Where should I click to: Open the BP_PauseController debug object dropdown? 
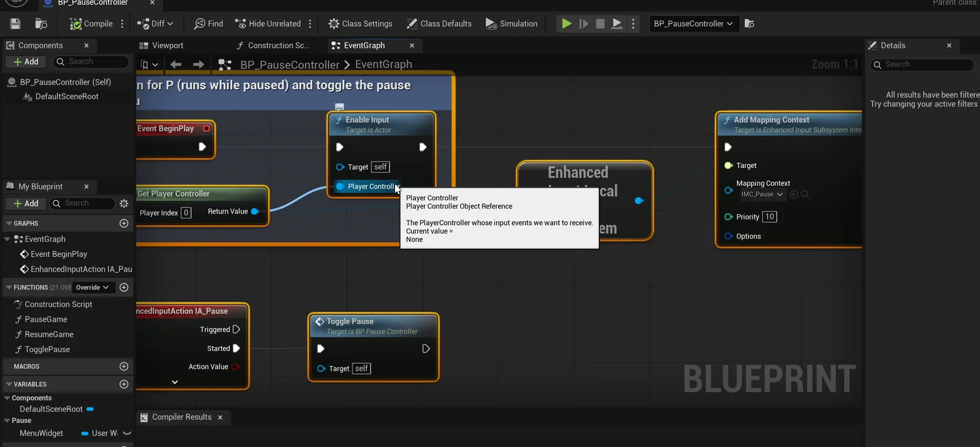693,24
